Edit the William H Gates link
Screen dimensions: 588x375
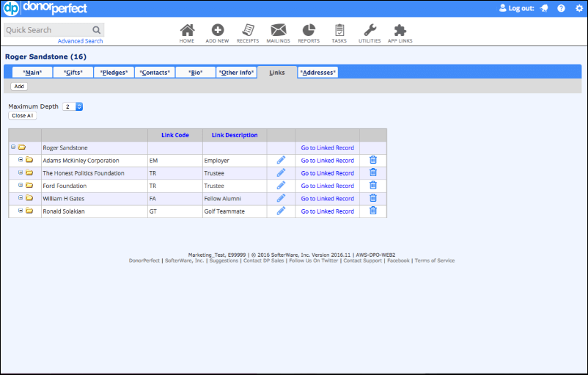[281, 198]
